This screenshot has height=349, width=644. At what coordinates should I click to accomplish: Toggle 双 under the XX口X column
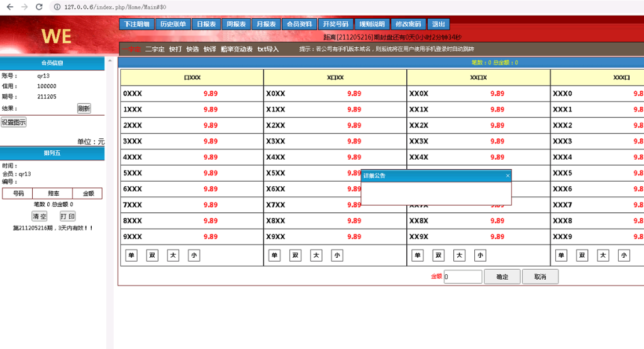438,255
